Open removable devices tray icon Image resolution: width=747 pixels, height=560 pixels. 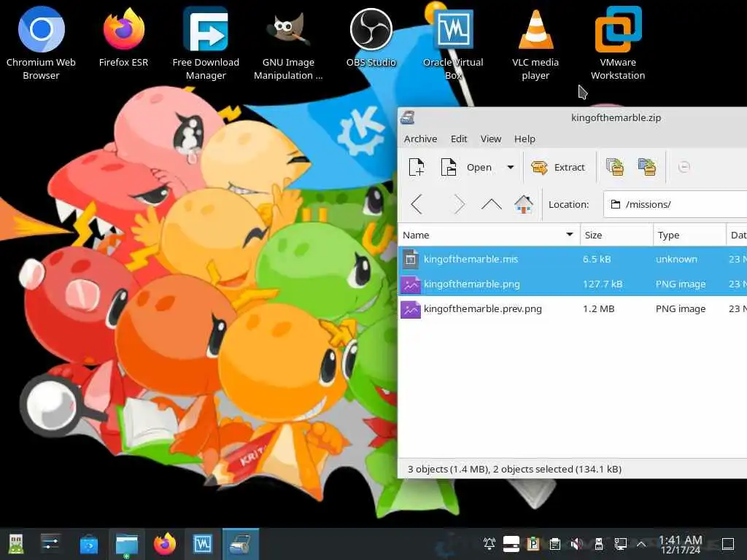(599, 544)
